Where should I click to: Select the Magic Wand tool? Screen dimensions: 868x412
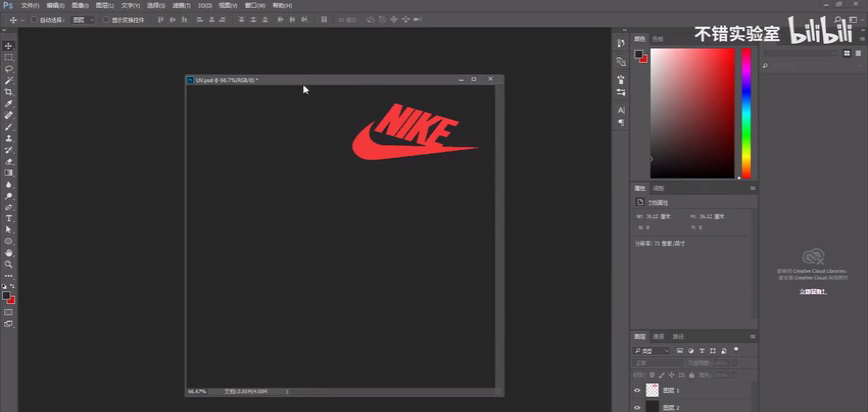[x=9, y=80]
